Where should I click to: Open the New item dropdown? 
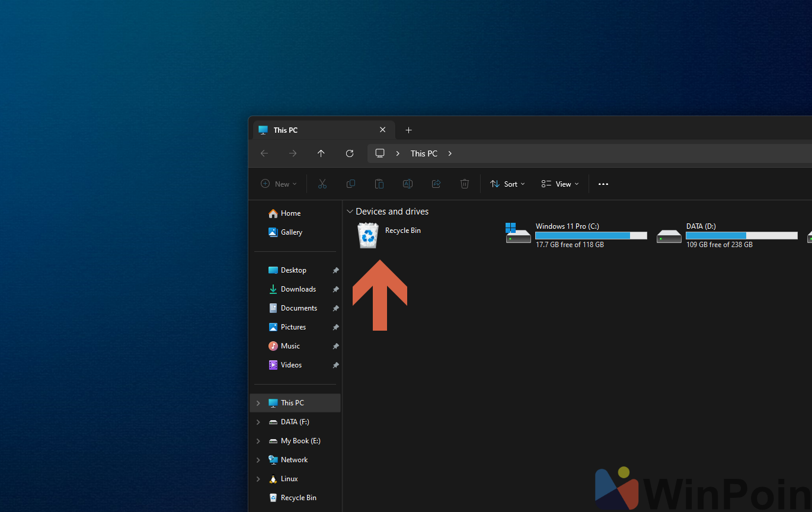coord(279,184)
